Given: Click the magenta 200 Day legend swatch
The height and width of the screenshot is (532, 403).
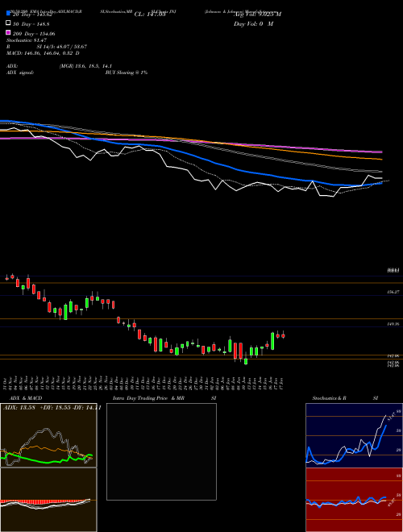Looking at the screenshot, I should coord(8,32).
